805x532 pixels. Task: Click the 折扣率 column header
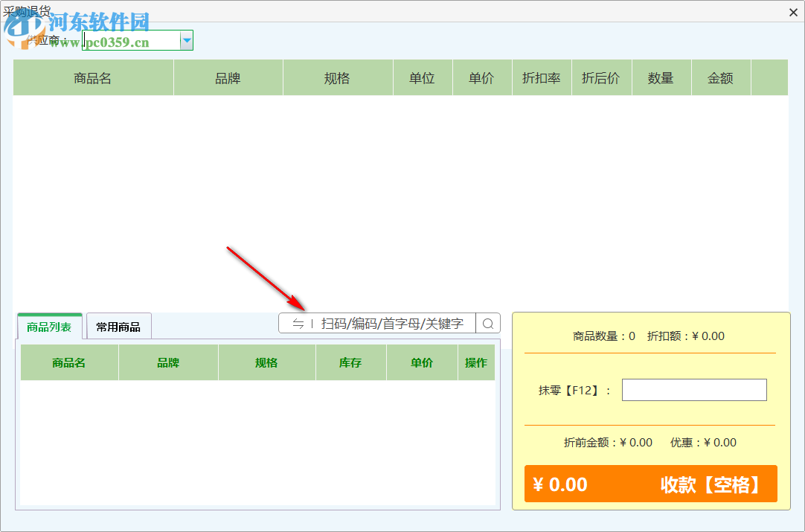pos(542,78)
